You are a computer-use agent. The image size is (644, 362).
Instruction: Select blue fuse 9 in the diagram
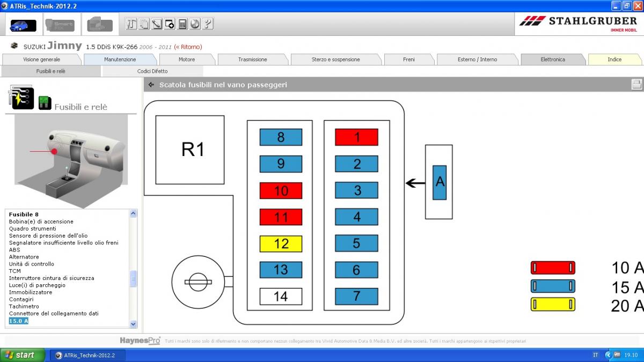(x=281, y=164)
